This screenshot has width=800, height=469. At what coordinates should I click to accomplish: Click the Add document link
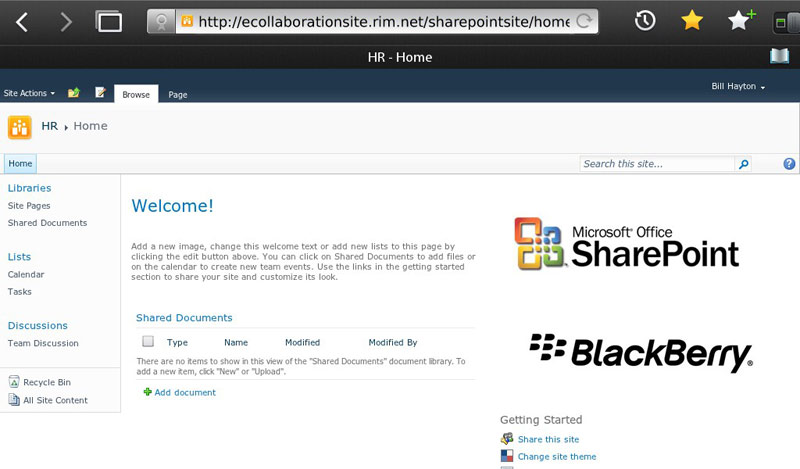(185, 392)
